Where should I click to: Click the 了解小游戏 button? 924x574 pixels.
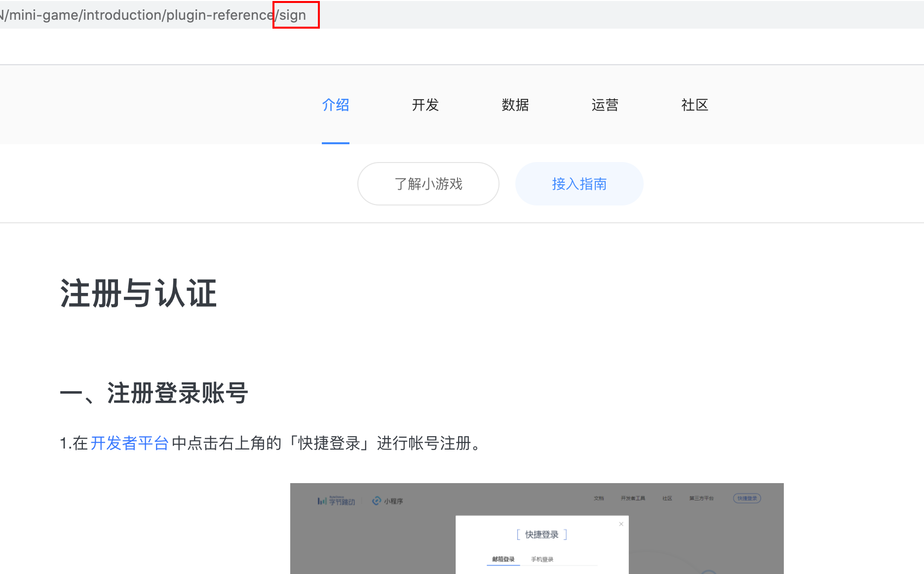[x=428, y=183]
